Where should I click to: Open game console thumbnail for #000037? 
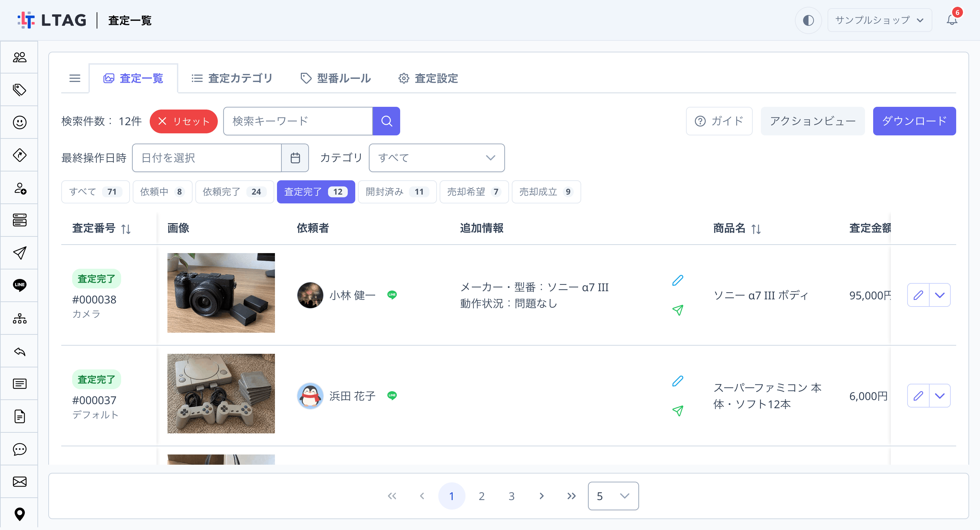[221, 394]
